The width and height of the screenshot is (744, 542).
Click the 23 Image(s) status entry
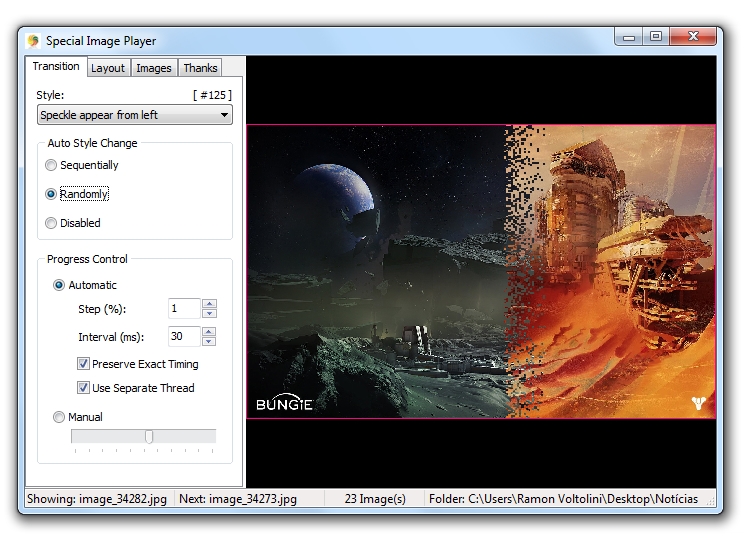[375, 499]
